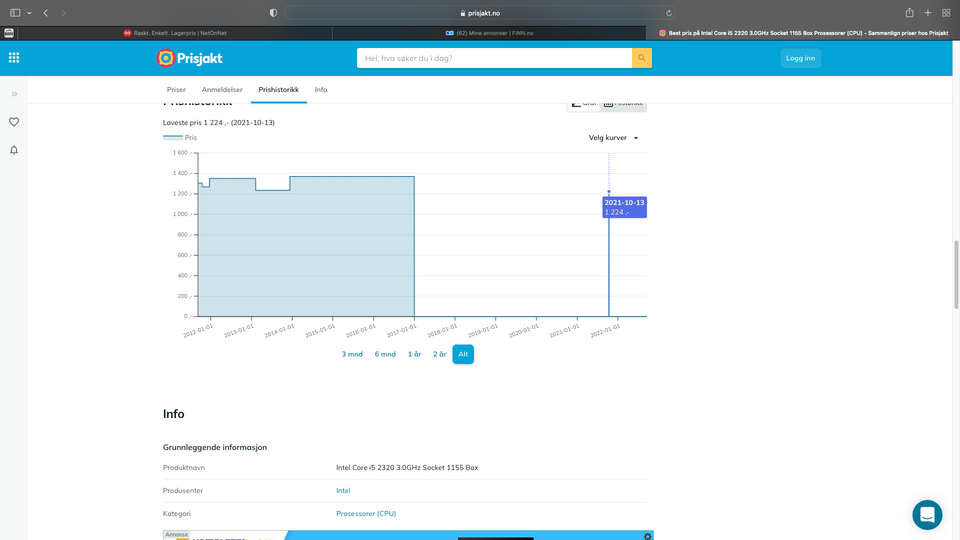Image resolution: width=960 pixels, height=540 pixels.
Task: Select the 3 mnd time range
Action: tap(352, 354)
